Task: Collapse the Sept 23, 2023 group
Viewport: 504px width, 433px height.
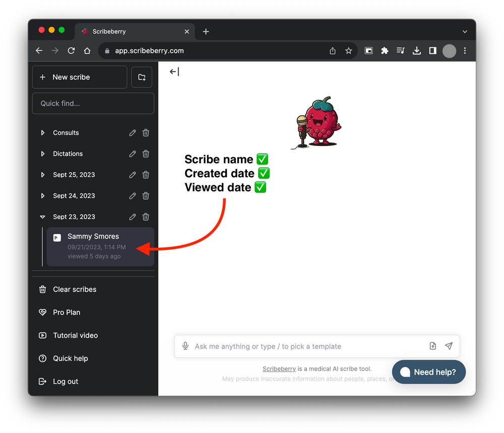Action: 42,216
